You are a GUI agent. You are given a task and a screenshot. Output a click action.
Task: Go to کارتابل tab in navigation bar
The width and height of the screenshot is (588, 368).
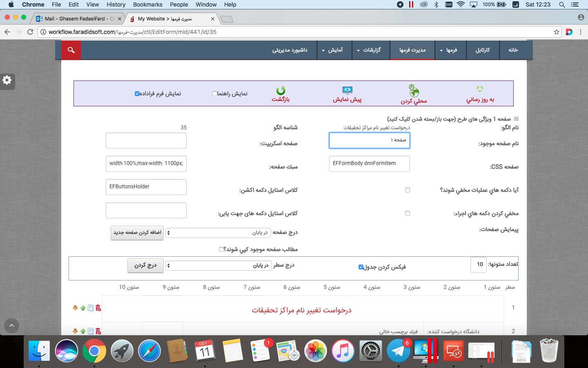pos(483,50)
